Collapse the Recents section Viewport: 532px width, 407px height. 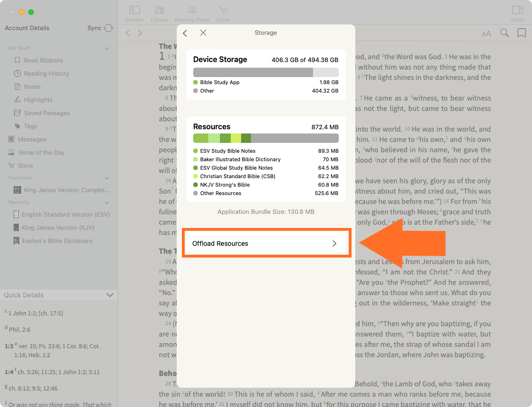point(107,203)
